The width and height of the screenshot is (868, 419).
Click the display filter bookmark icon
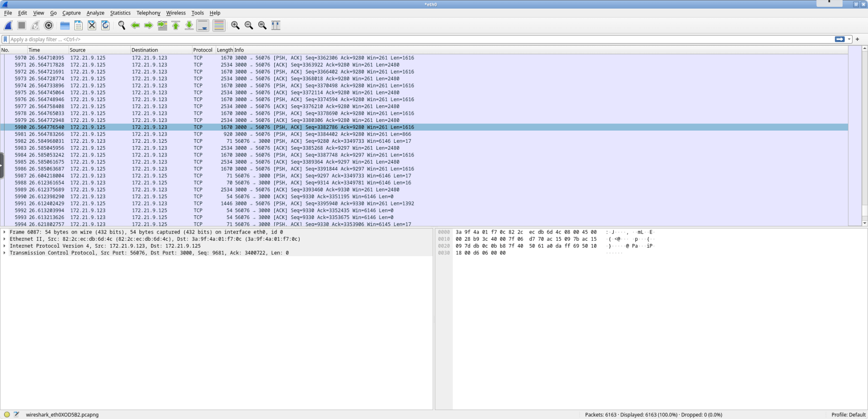(x=5, y=39)
